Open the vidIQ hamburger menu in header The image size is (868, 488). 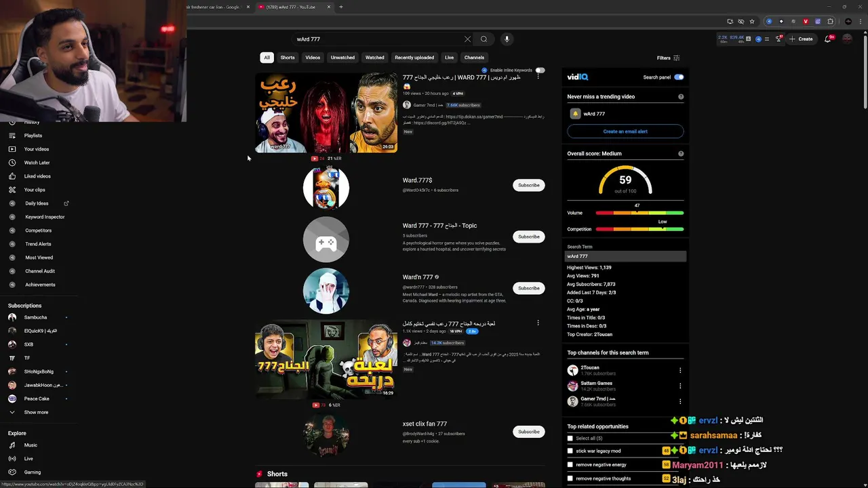[767, 39]
